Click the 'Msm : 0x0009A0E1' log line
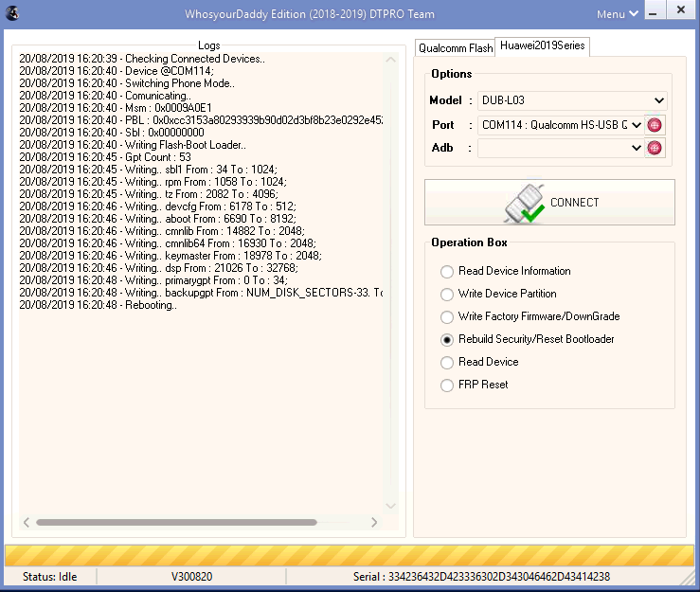This screenshot has width=700, height=592. [116, 108]
